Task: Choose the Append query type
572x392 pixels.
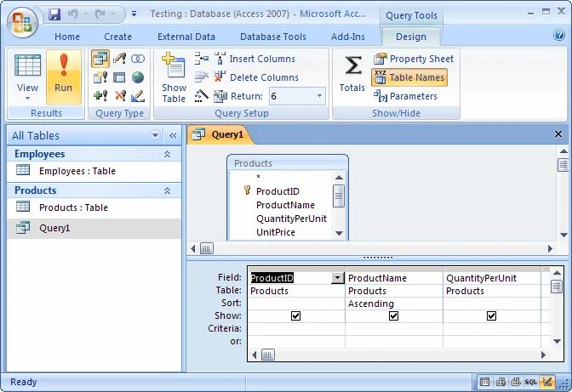Action: (100, 96)
